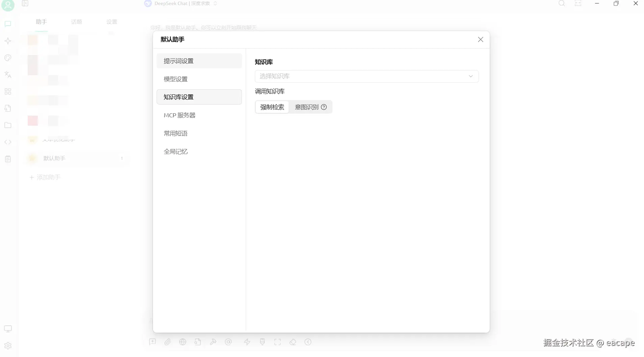
Task: Select the 意图识别 retrieval mode
Action: click(311, 107)
